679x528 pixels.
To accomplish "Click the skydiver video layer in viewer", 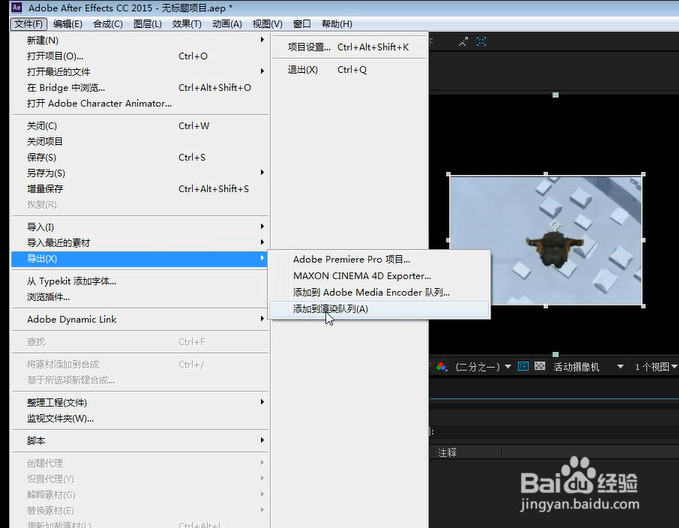I will 546,240.
